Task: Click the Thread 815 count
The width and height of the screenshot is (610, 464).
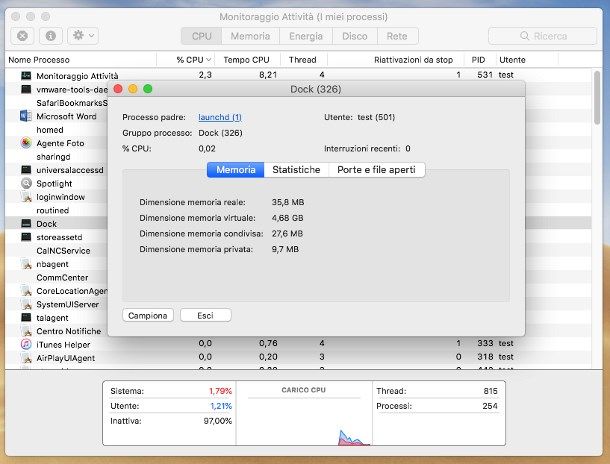Action: [490, 391]
